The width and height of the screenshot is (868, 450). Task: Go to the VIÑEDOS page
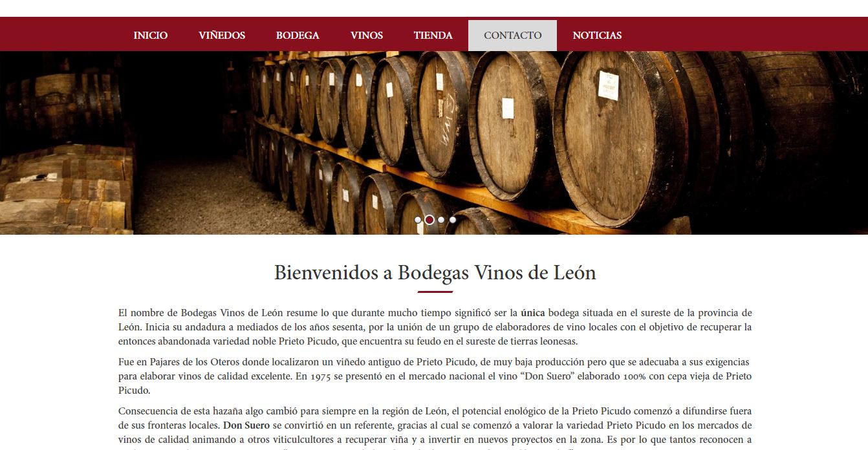[222, 36]
